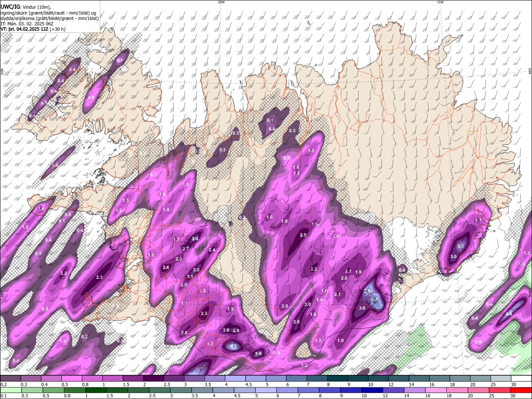Click dark teal swatch between 8 and 9, upper legend
Viewport: 532px width, 399px height.
coord(337,379)
